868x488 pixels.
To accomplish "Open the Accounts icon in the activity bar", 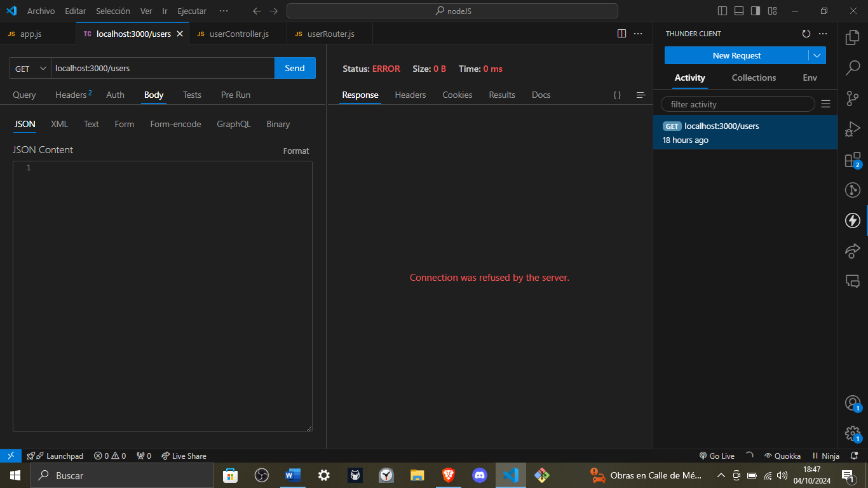I will (852, 403).
